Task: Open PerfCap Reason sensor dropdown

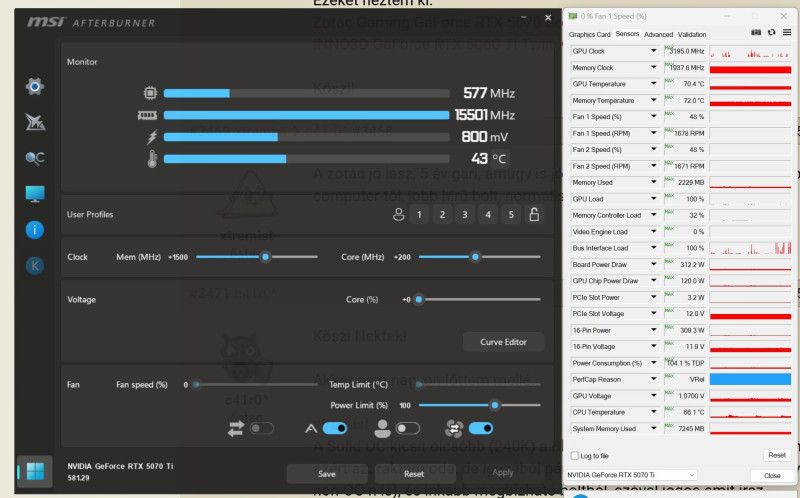Action: pos(654,379)
